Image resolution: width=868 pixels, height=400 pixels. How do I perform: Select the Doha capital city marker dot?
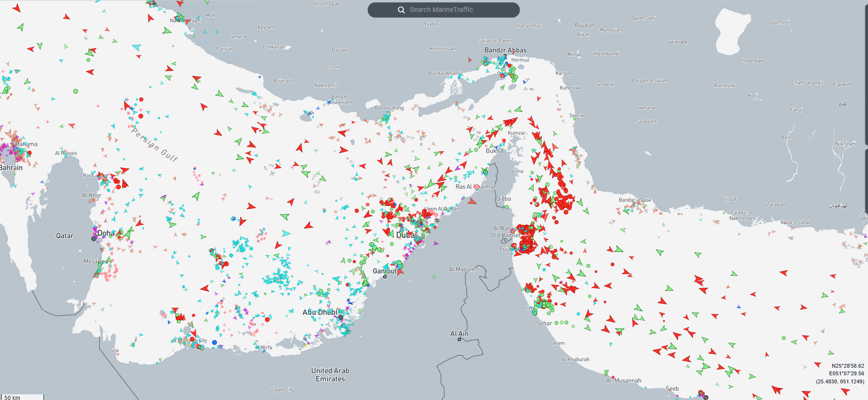point(94,238)
